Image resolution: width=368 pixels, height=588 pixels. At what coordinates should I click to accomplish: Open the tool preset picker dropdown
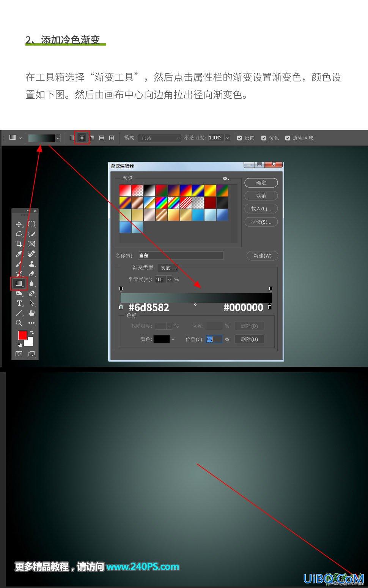[20, 138]
